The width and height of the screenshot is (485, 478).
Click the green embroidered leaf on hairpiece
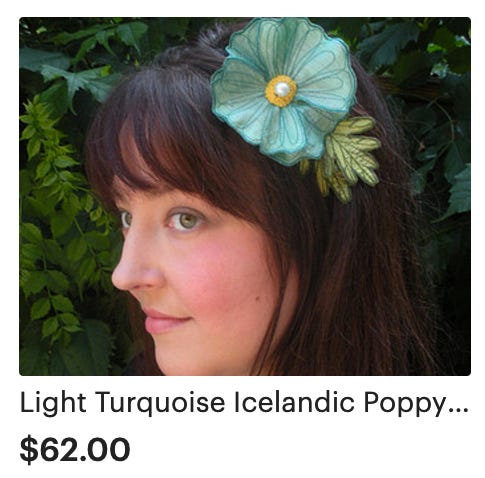click(345, 158)
